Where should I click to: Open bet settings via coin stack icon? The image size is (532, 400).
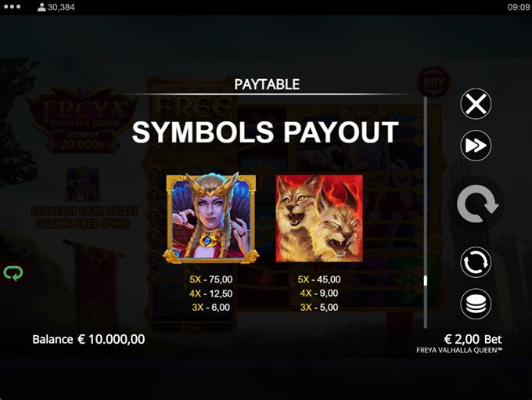coord(476,304)
